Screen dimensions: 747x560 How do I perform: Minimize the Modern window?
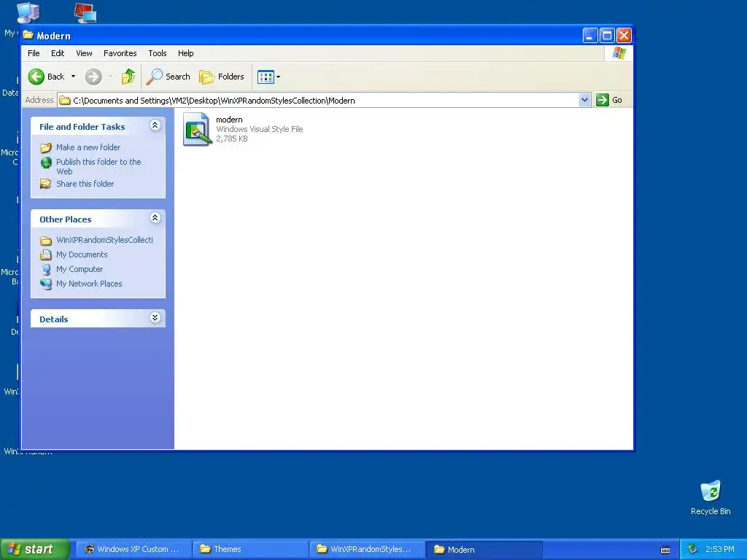pos(590,36)
